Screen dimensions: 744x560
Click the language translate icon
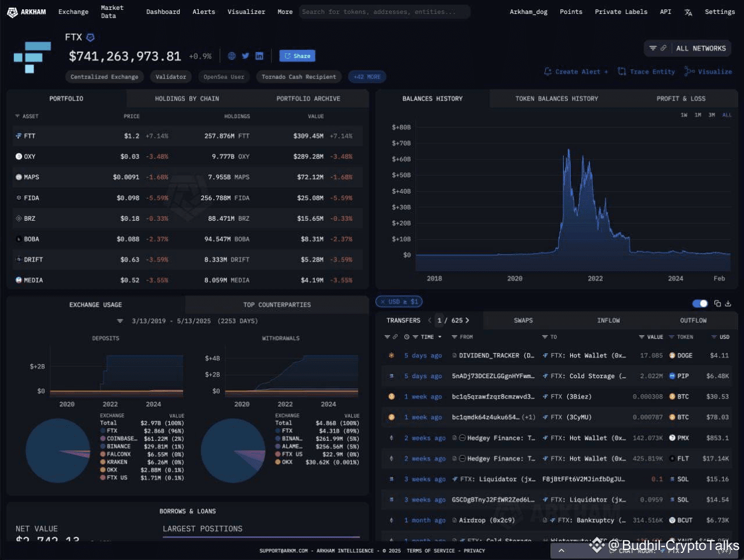[688, 12]
